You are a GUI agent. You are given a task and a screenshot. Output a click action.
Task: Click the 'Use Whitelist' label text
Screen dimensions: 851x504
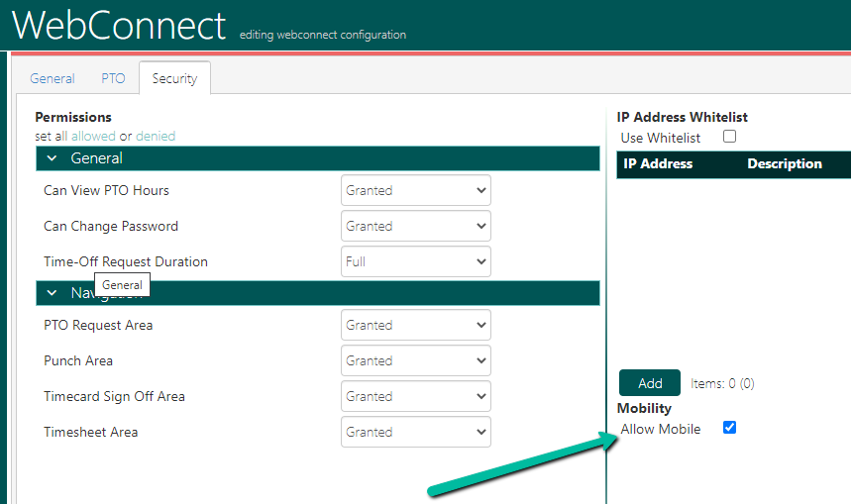pos(661,138)
